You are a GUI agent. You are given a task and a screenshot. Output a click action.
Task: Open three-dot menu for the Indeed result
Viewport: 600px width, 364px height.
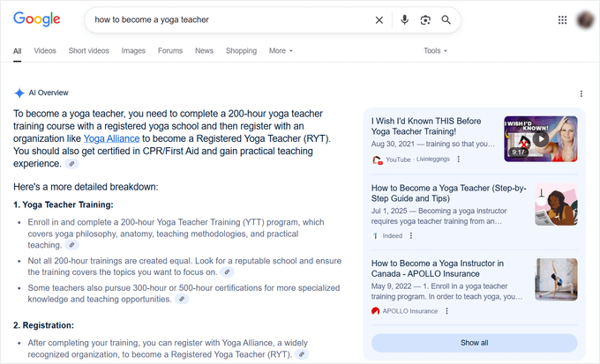point(411,235)
